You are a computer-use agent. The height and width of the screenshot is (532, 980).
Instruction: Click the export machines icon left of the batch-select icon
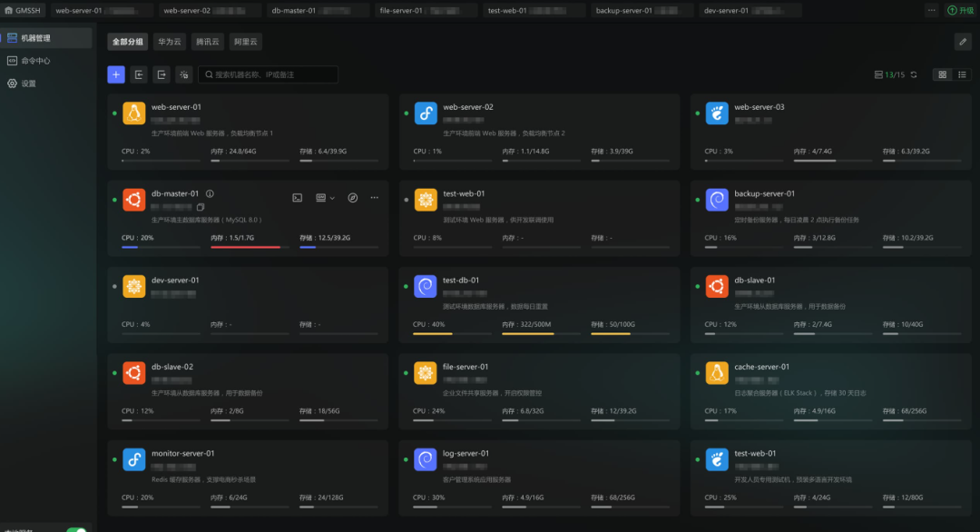pos(162,74)
